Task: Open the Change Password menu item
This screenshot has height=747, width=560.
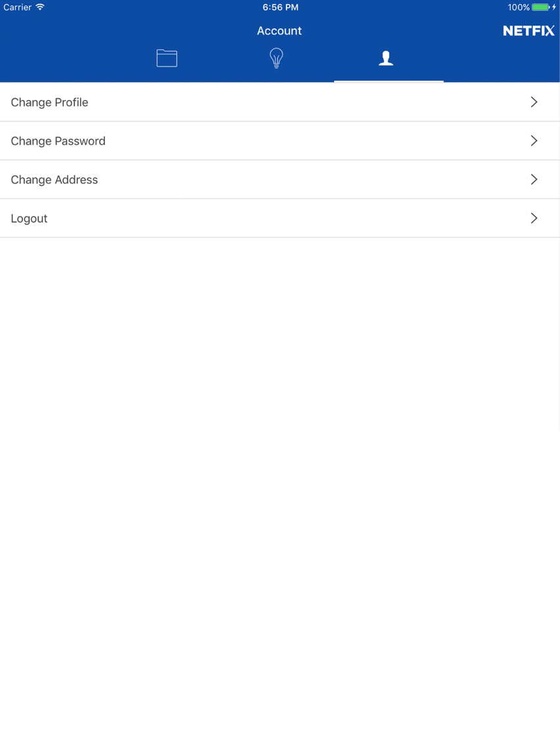Action: tap(280, 141)
